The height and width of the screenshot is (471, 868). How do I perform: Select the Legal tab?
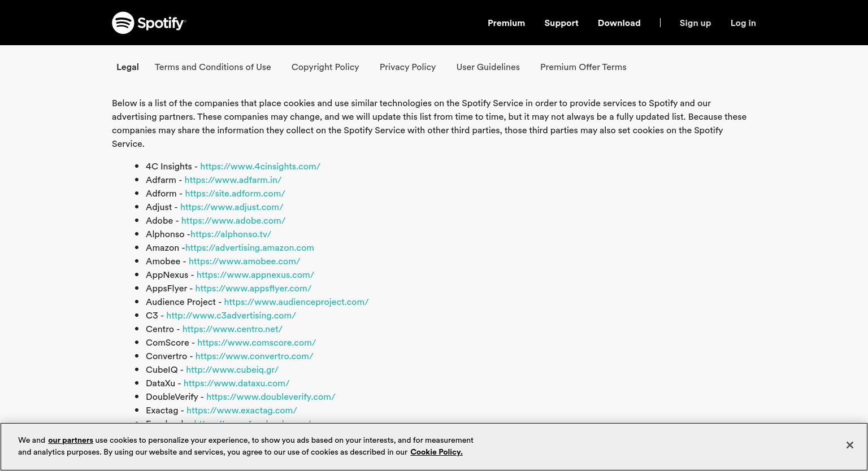tap(128, 67)
